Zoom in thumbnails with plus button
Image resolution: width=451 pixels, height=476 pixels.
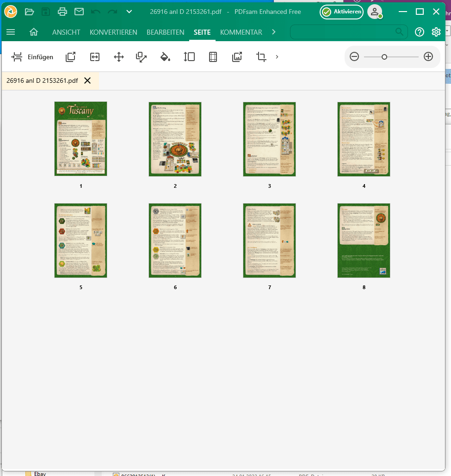coord(428,56)
